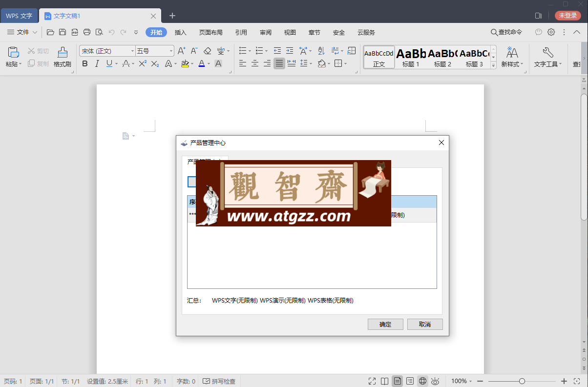Open print preview in the quick toolbar
588x387 pixels.
click(99, 32)
